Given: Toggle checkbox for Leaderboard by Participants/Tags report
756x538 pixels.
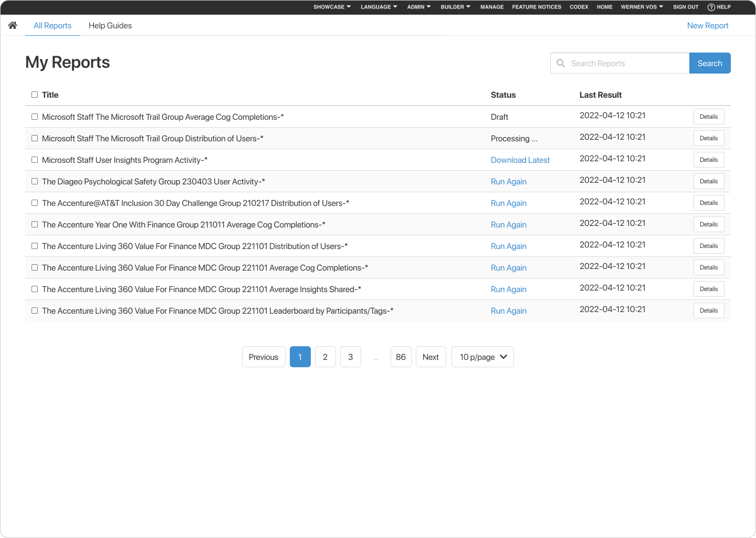Looking at the screenshot, I should pyautogui.click(x=35, y=311).
